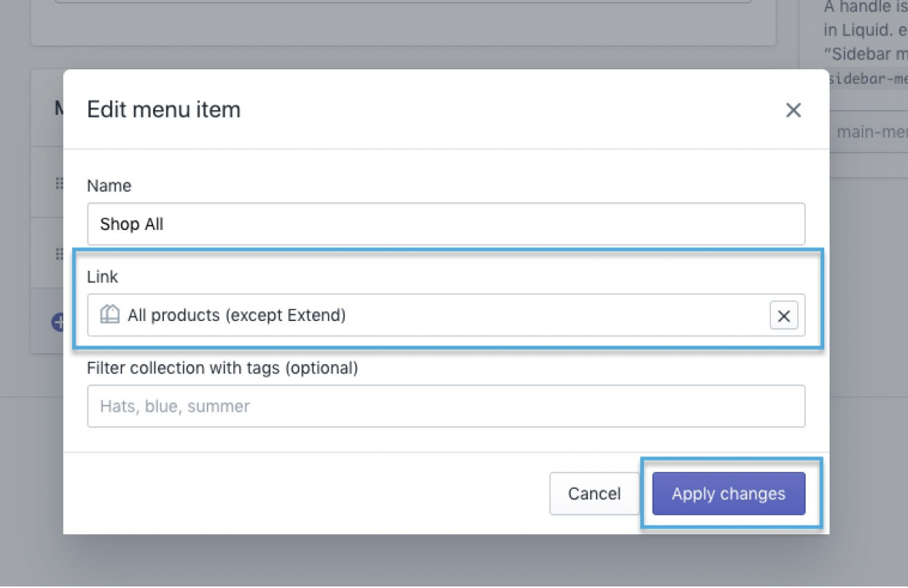The width and height of the screenshot is (908, 588).
Task: Click 'Filter collection with tags (optional)' label
Action: coord(222,368)
